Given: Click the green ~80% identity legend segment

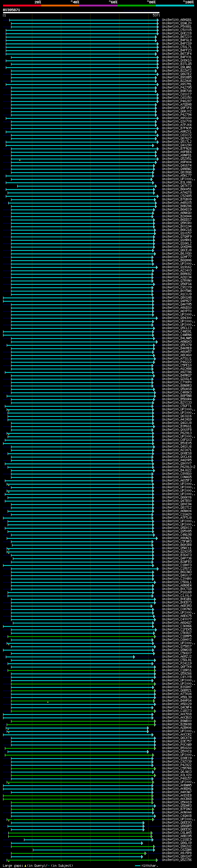Looking at the screenshot, I should pyautogui.click(x=137, y=6).
